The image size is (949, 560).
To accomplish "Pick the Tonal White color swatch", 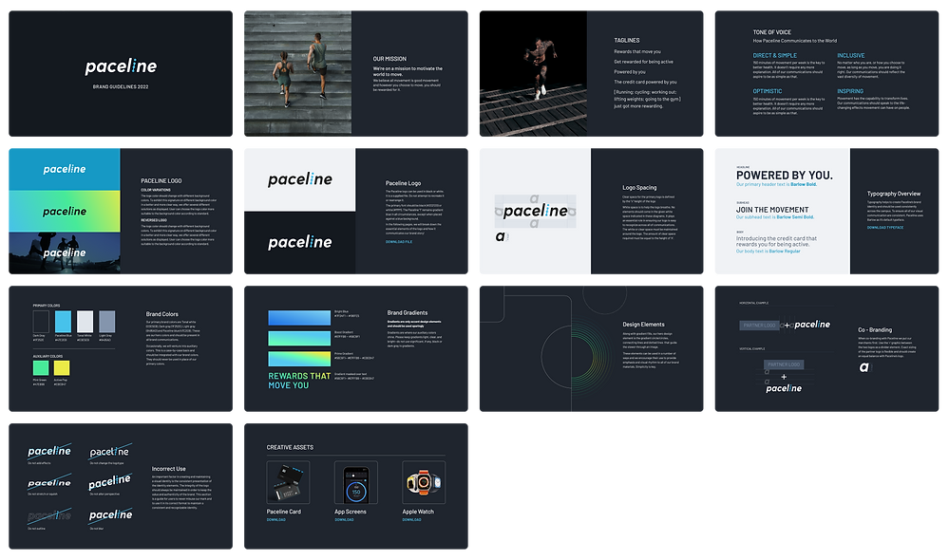I will [x=85, y=322].
